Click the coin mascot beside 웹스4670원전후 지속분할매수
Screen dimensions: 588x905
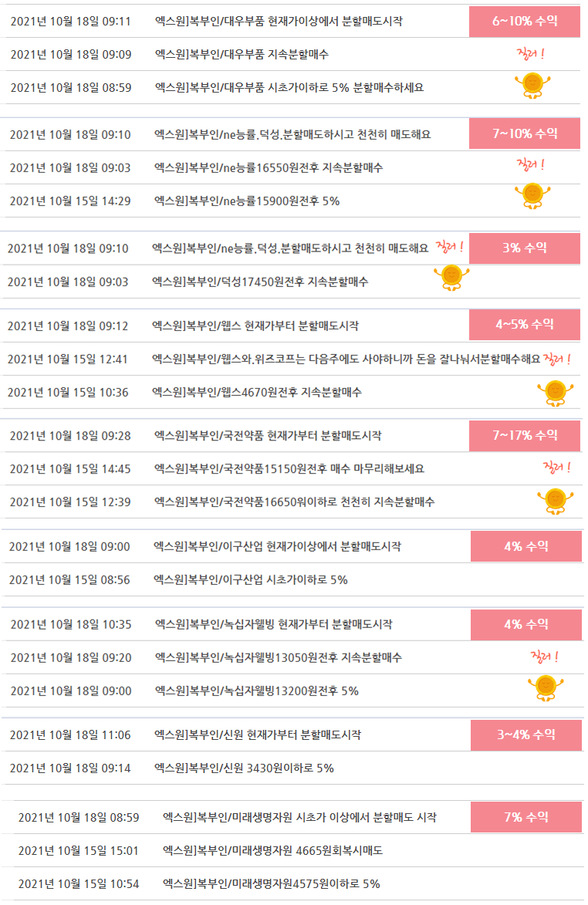click(x=556, y=393)
